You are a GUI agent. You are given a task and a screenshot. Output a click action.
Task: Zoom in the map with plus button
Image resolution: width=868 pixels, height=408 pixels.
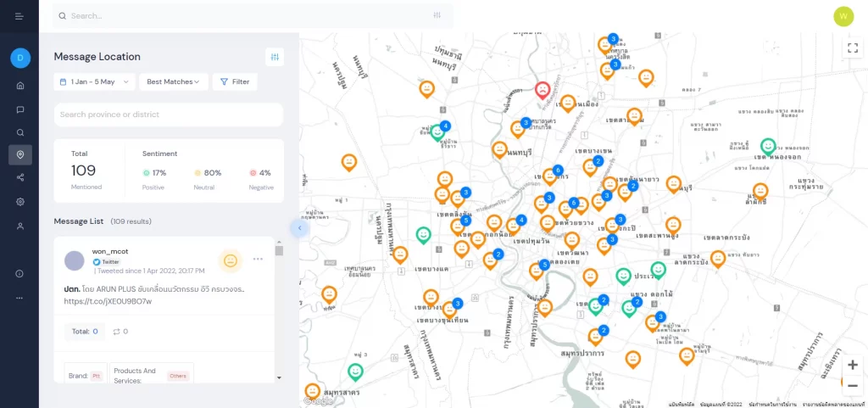[852, 366]
